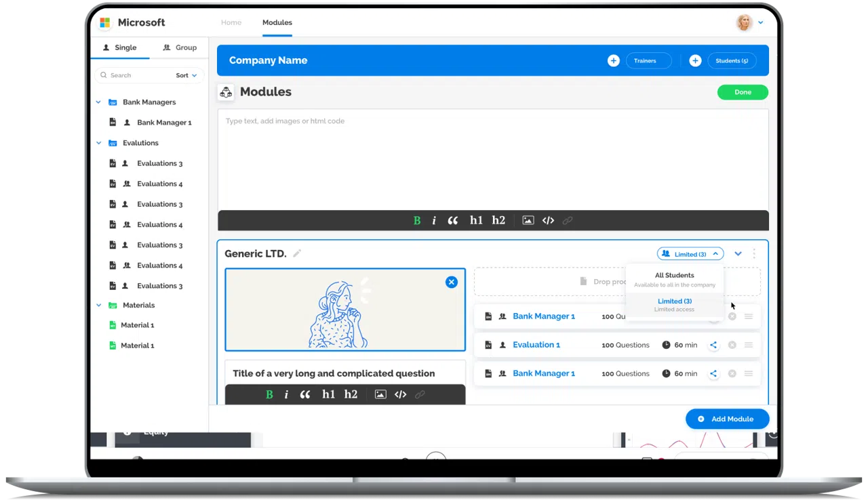Image resolution: width=868 pixels, height=500 pixels.
Task: Open the Trainers button
Action: coord(648,61)
